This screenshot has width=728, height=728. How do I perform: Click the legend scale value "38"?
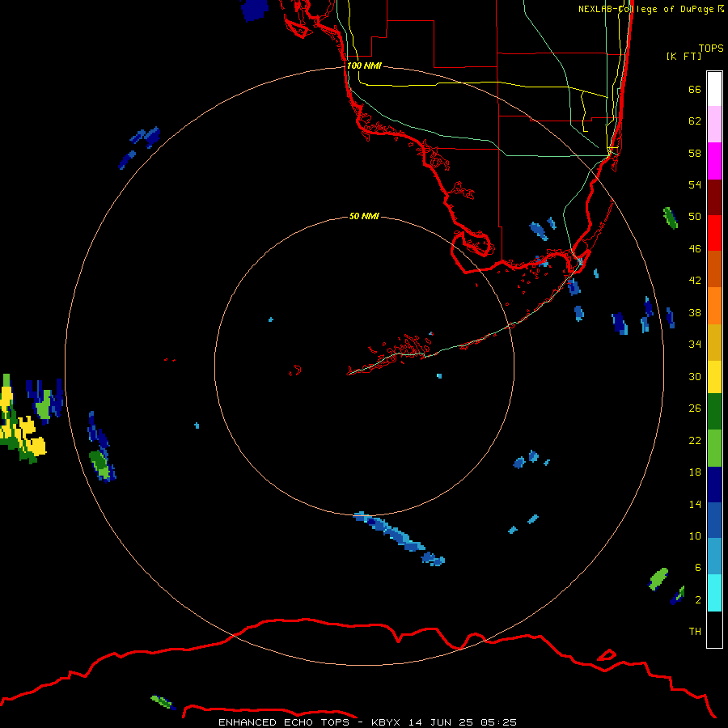695,313
